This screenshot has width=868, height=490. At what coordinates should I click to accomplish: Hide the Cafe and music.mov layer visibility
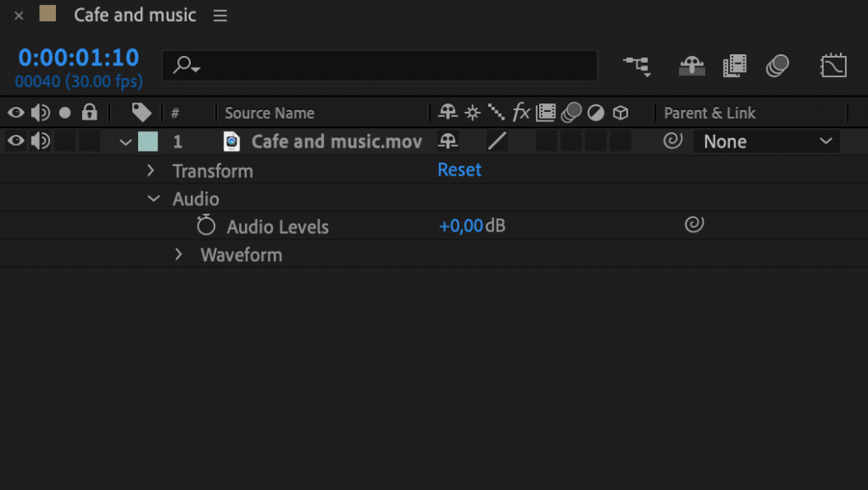click(x=14, y=141)
